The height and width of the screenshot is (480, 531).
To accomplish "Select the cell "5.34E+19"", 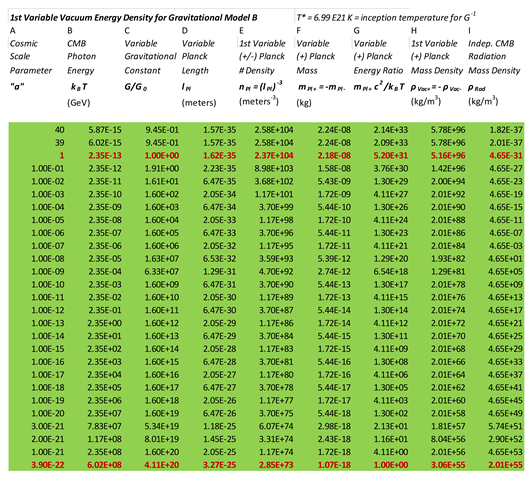I will pyautogui.click(x=162, y=426).
